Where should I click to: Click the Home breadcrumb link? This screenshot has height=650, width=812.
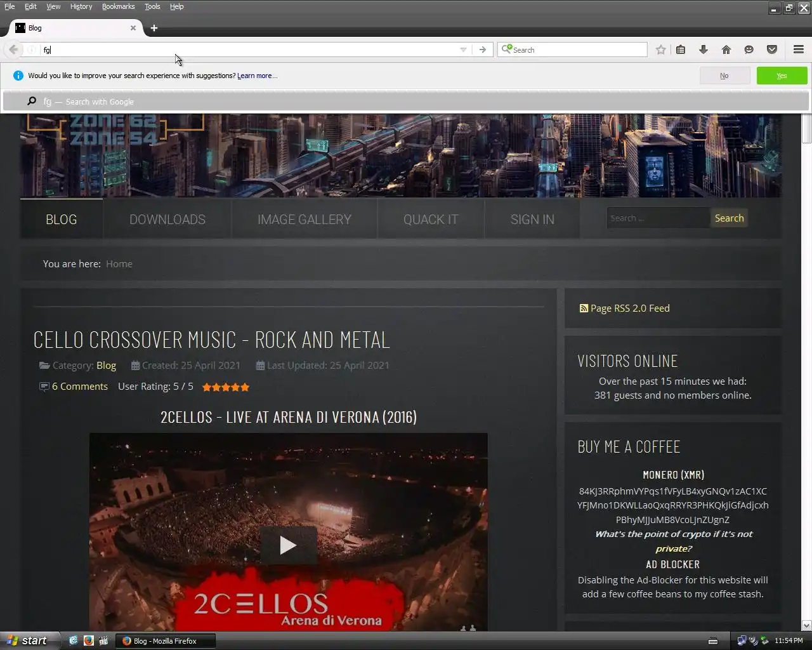coord(119,264)
